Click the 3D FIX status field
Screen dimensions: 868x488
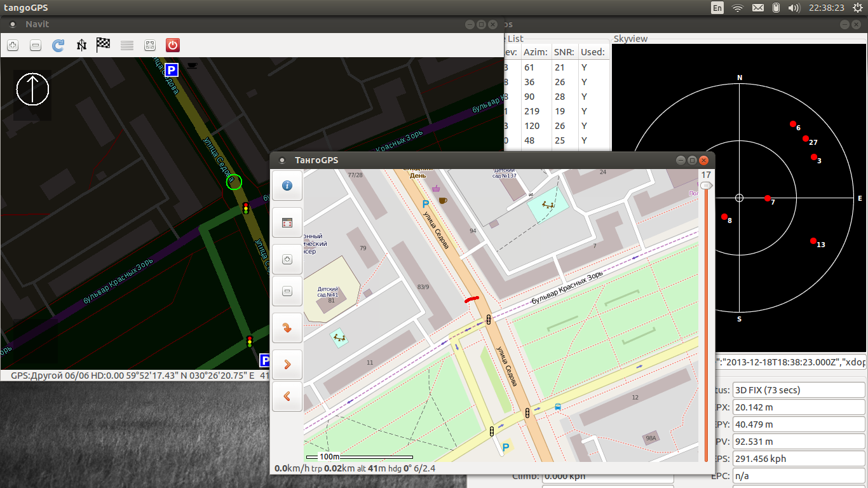pos(798,390)
